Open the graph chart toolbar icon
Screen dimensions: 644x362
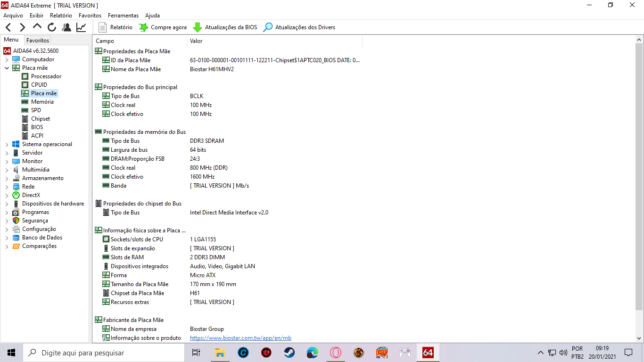point(81,27)
